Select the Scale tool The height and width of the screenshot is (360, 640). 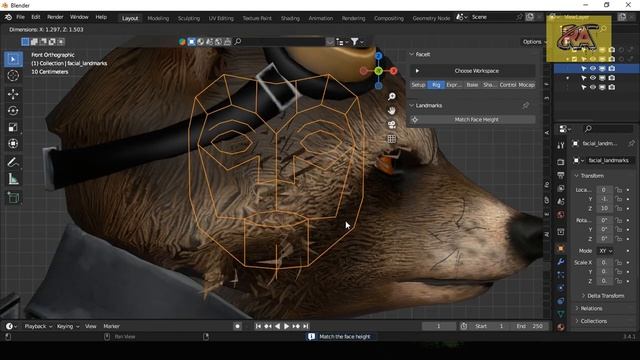(x=13, y=127)
